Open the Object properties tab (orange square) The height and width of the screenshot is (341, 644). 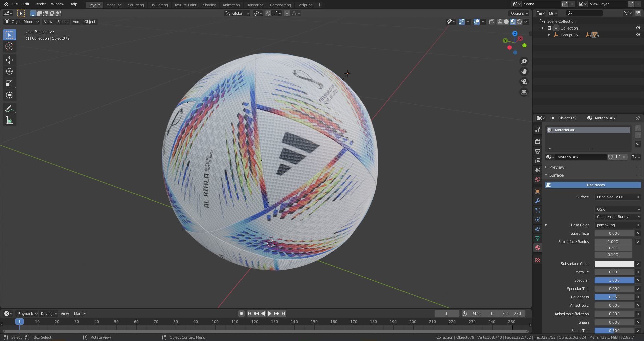pos(538,191)
